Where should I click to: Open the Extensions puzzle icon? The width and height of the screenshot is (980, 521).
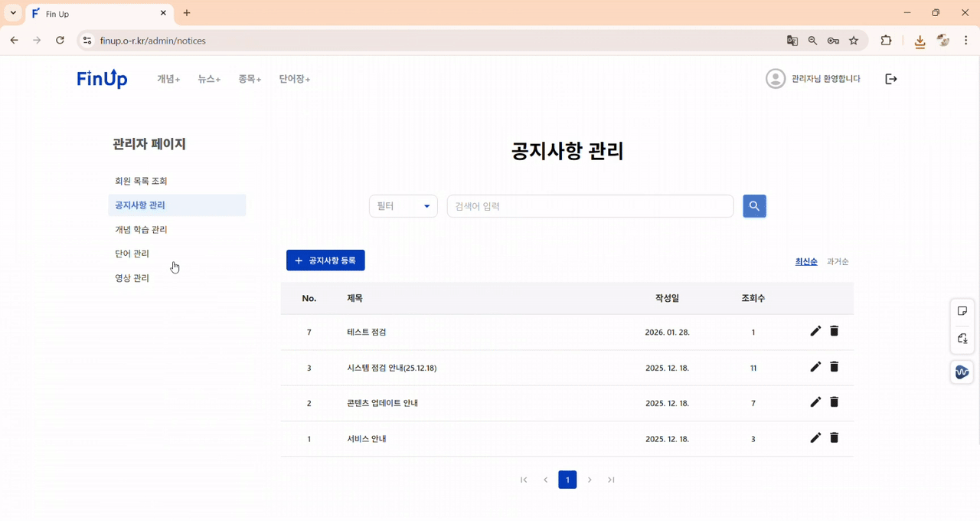tap(886, 41)
